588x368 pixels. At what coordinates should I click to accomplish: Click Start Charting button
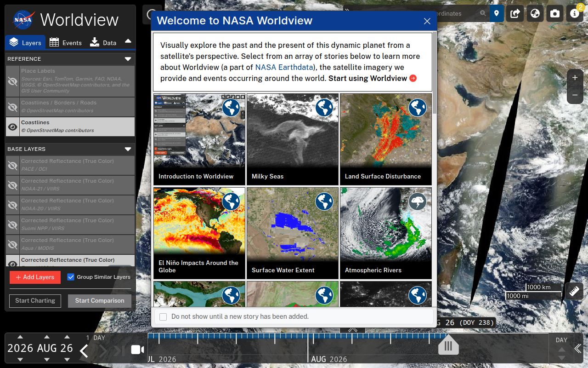tap(35, 300)
